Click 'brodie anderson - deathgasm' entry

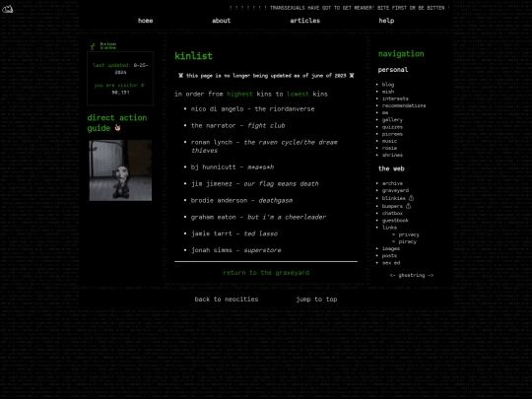pos(241,200)
